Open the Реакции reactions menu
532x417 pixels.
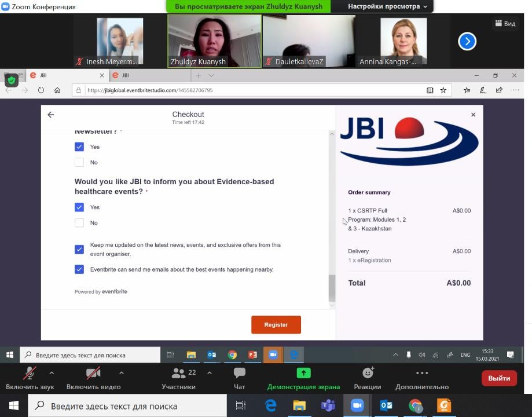[368, 374]
